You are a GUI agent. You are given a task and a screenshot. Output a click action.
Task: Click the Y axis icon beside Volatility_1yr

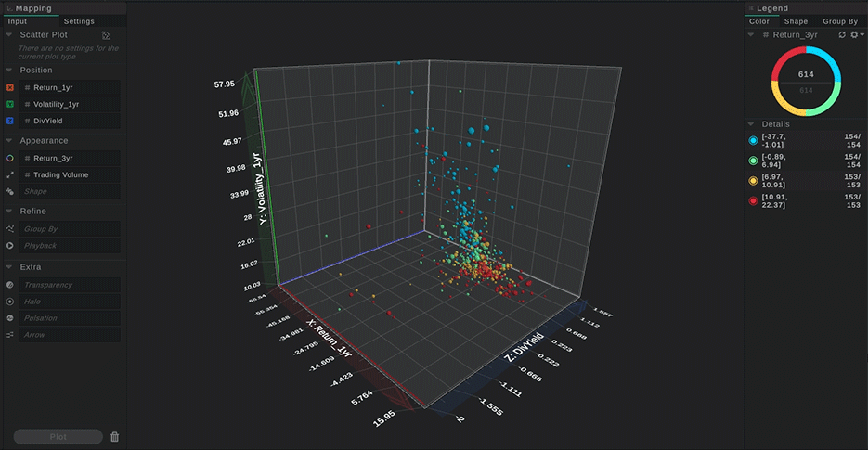tap(10, 104)
